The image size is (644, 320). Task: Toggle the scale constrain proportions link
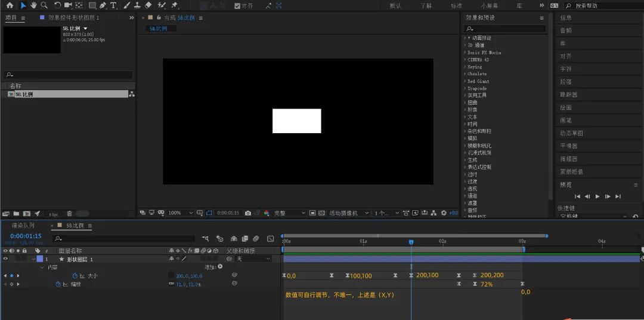(x=171, y=284)
